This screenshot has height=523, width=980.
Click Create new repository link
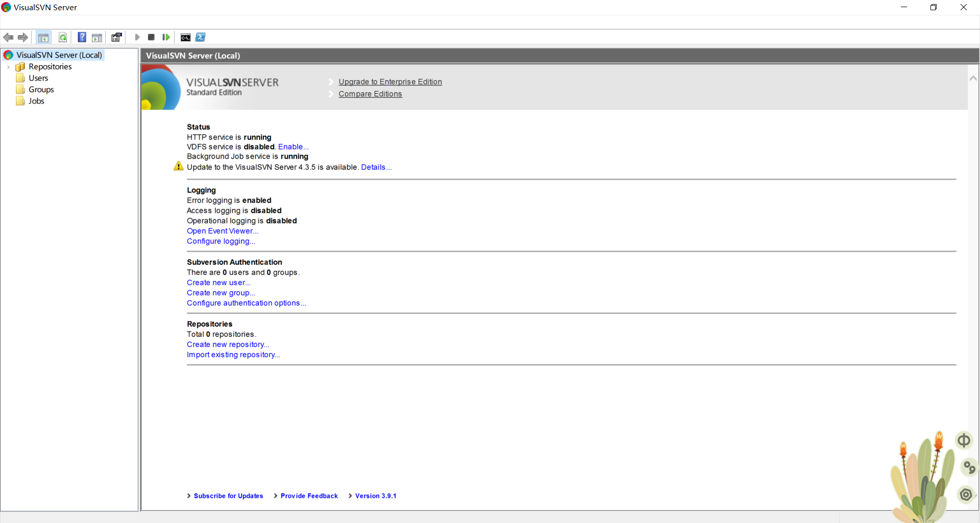click(228, 344)
